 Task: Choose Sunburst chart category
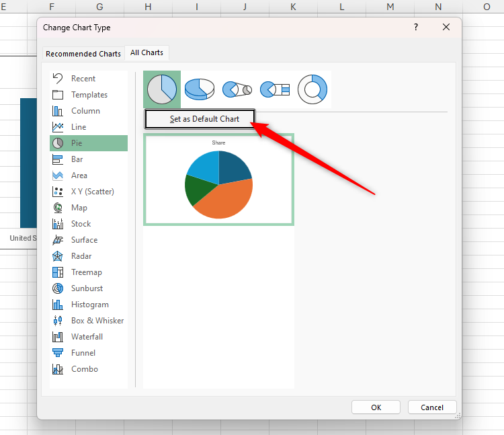[87, 288]
